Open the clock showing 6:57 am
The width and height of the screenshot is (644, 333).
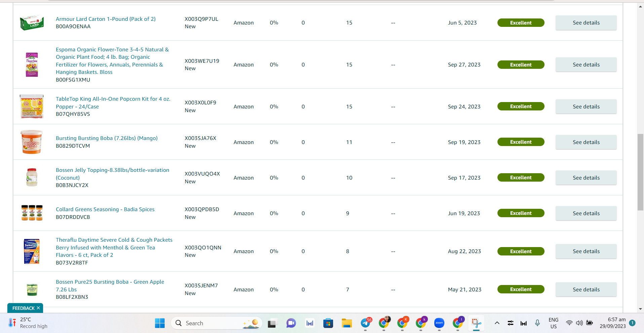point(613,323)
